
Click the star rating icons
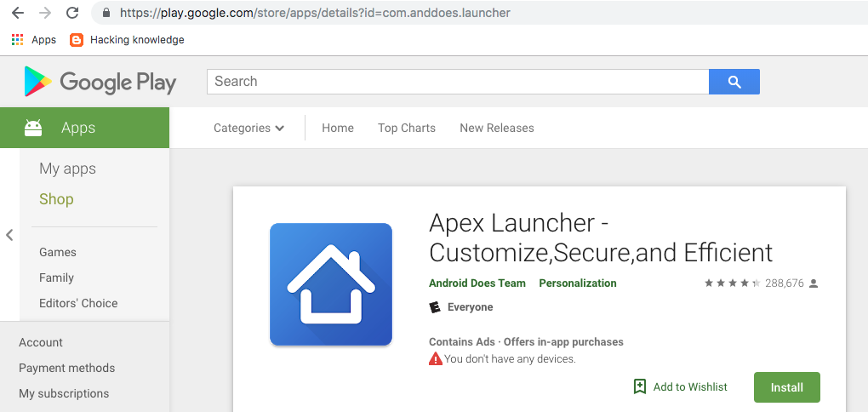733,283
